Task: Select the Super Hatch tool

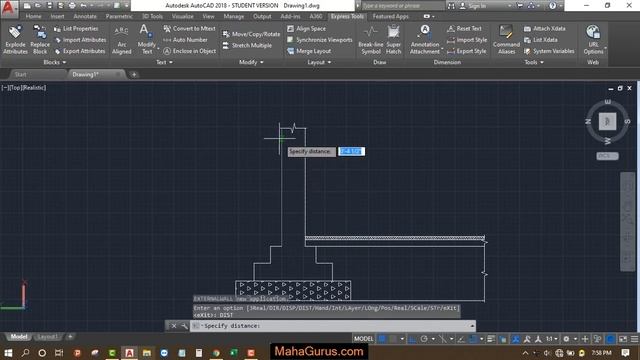Action: [393, 40]
